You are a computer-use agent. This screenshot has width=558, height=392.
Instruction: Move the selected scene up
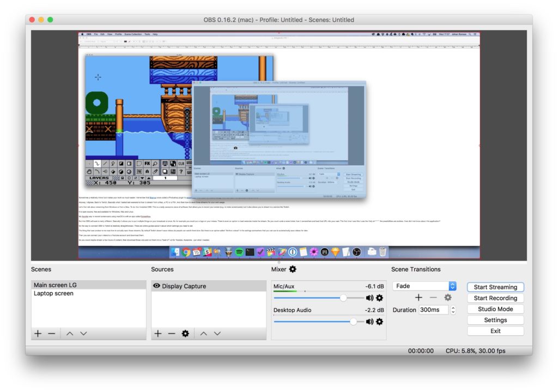point(70,334)
